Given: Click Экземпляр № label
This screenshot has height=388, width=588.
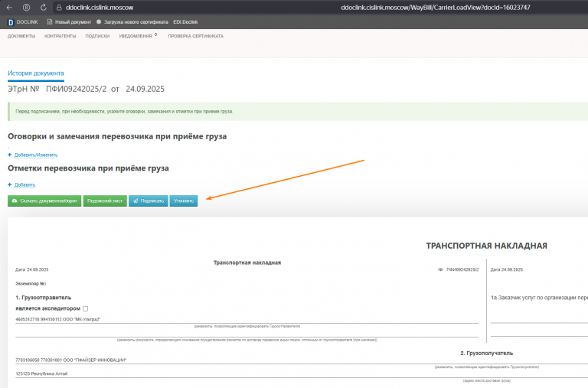Looking at the screenshot, I should 31,284.
